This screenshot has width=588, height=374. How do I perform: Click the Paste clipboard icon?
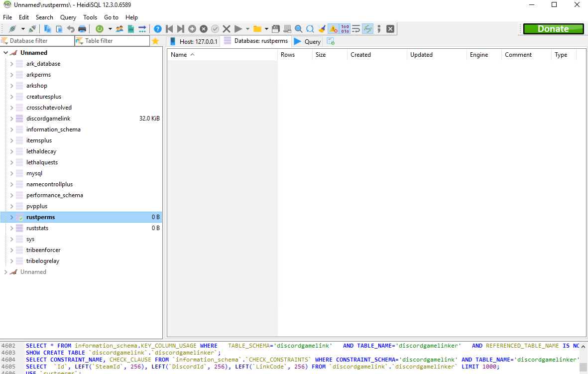pyautogui.click(x=59, y=29)
